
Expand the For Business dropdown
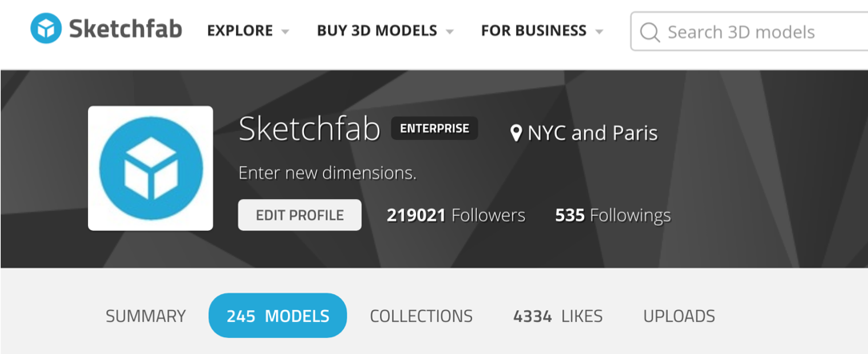tap(542, 31)
